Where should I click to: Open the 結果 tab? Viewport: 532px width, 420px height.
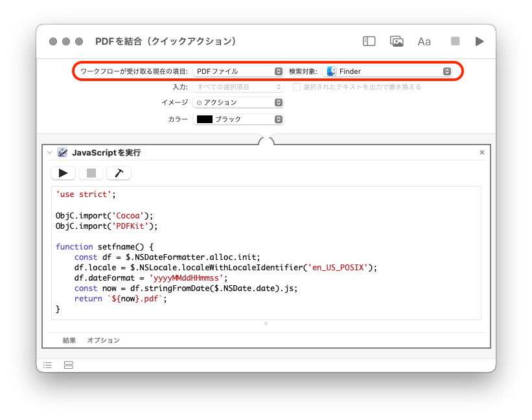pos(69,340)
